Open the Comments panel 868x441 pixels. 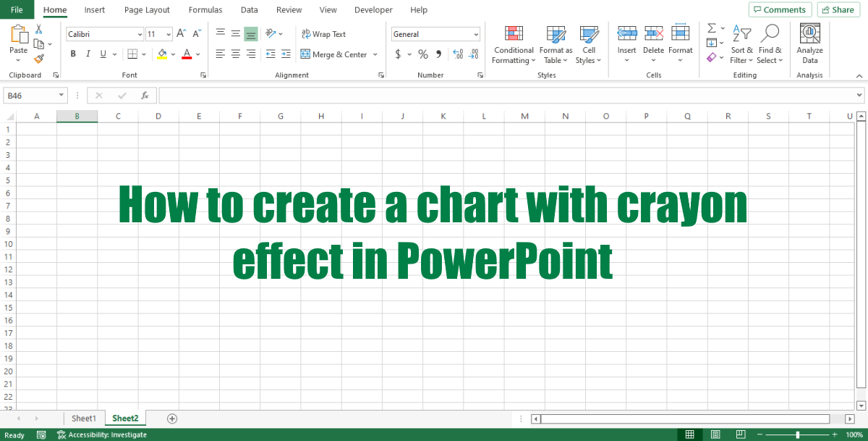pos(780,9)
